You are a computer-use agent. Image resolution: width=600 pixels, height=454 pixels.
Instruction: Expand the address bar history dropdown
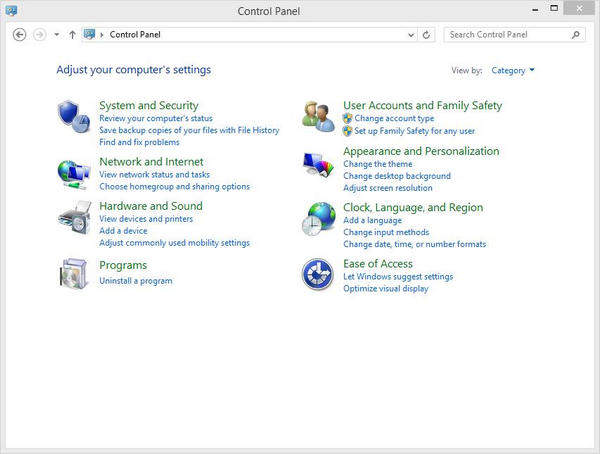(x=411, y=35)
